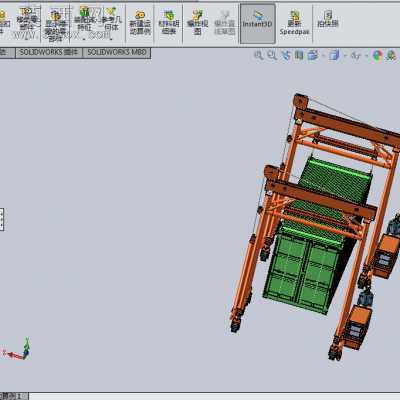Click Apply Scene icon

(x=391, y=55)
